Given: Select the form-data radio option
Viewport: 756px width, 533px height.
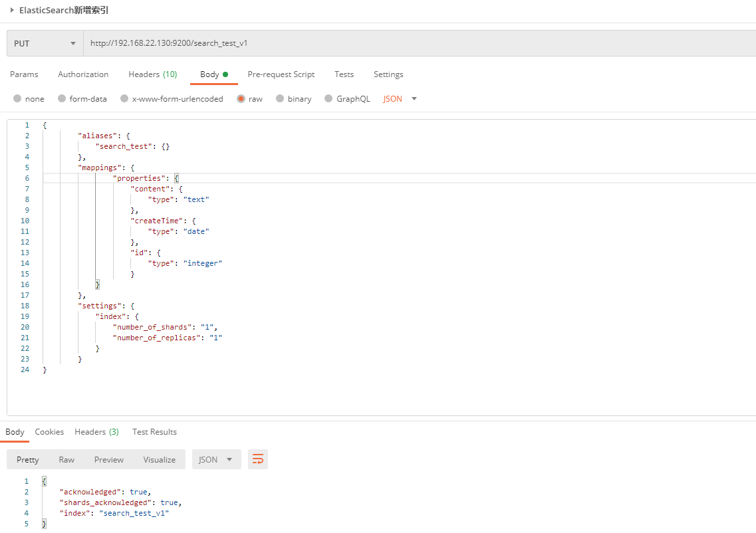Looking at the screenshot, I should [62, 98].
